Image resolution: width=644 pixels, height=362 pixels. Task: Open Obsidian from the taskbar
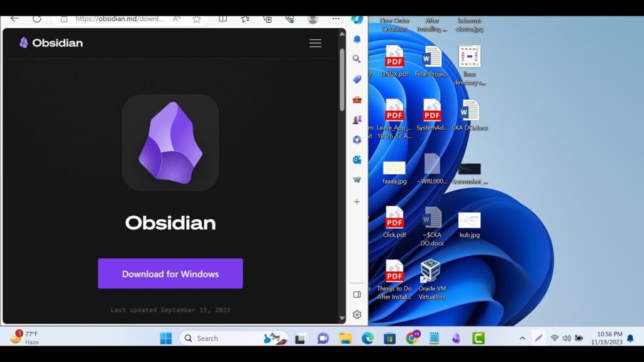[456, 338]
